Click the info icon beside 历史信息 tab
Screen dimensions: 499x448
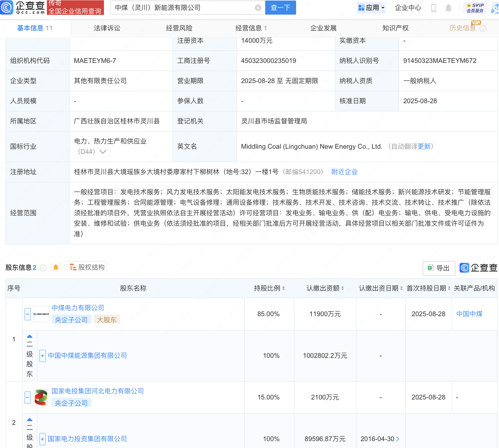pyautogui.click(x=483, y=28)
